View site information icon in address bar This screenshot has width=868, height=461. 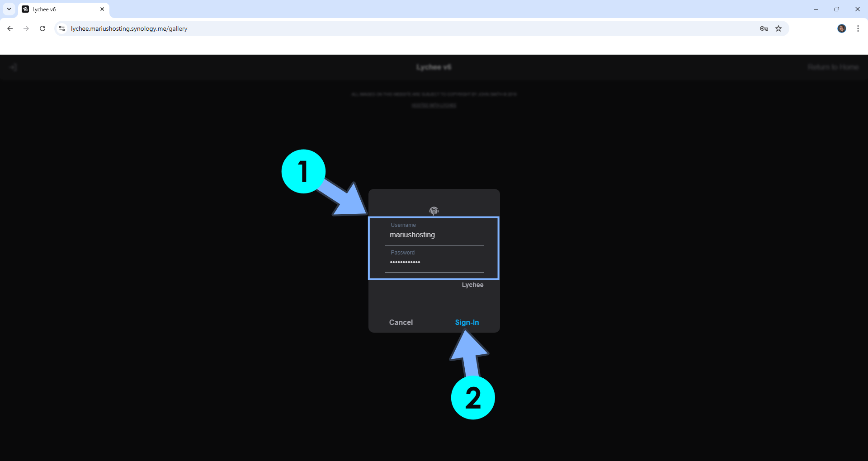click(x=62, y=28)
